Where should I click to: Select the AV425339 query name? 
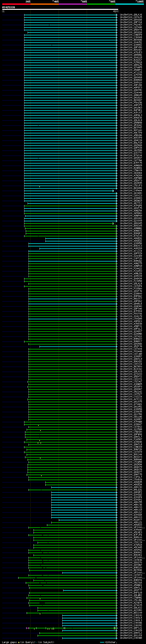coord(8,8)
